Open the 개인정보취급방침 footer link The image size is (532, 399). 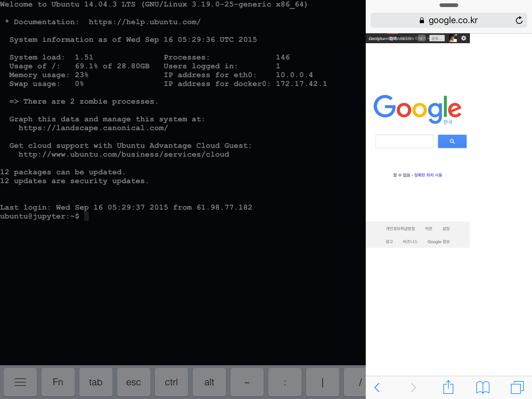pyautogui.click(x=400, y=229)
